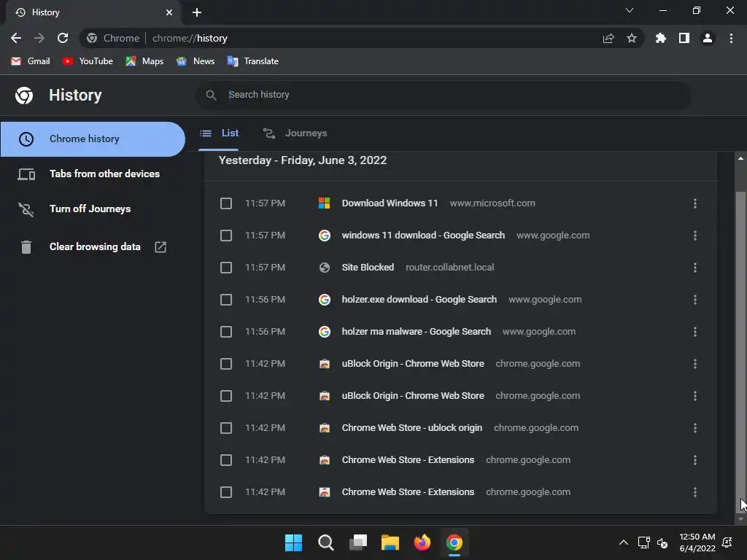Reload the history page
This screenshot has height=560, width=747.
(63, 38)
